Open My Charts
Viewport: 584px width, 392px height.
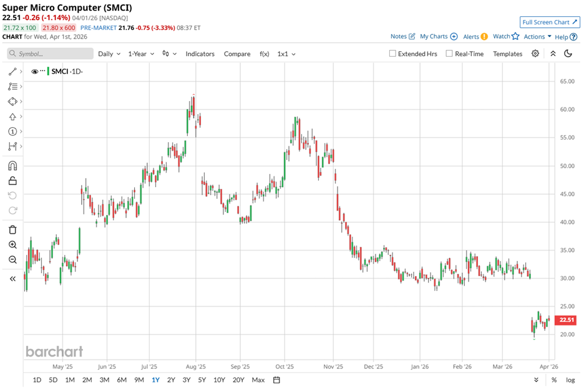click(x=439, y=36)
